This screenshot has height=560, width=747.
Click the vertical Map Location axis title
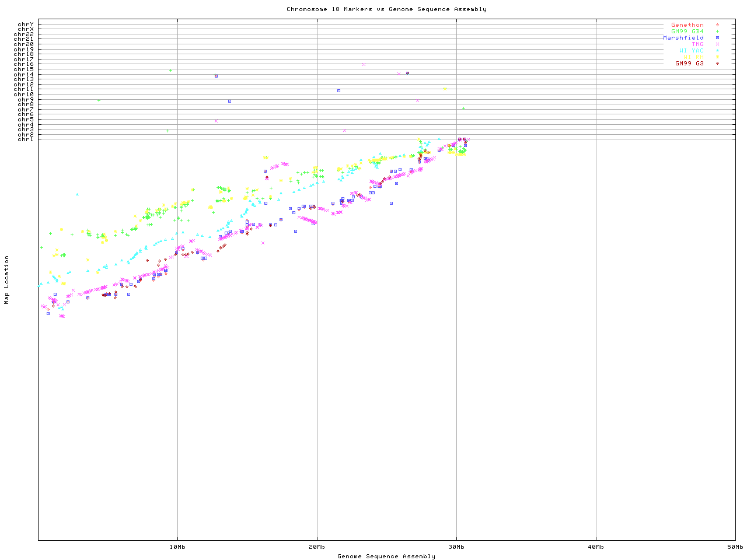click(7, 280)
